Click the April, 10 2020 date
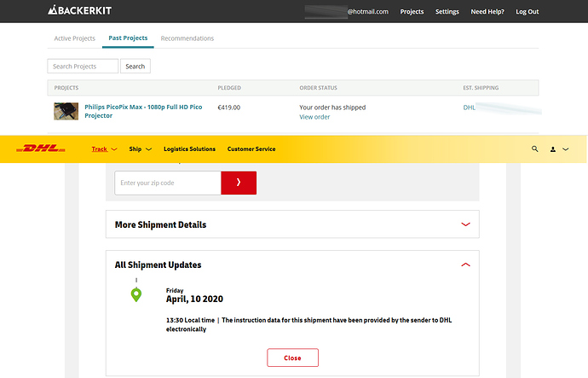 [194, 299]
